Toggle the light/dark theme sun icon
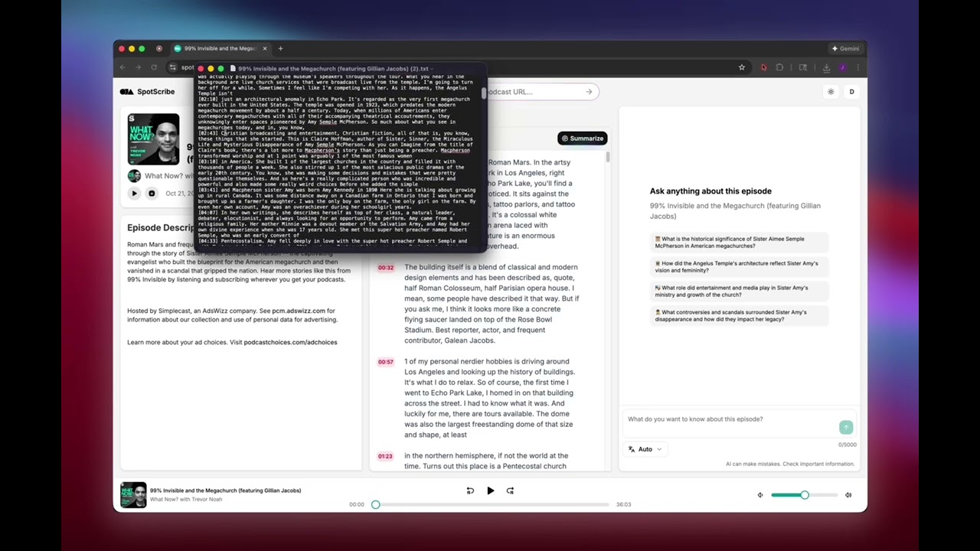 [831, 92]
